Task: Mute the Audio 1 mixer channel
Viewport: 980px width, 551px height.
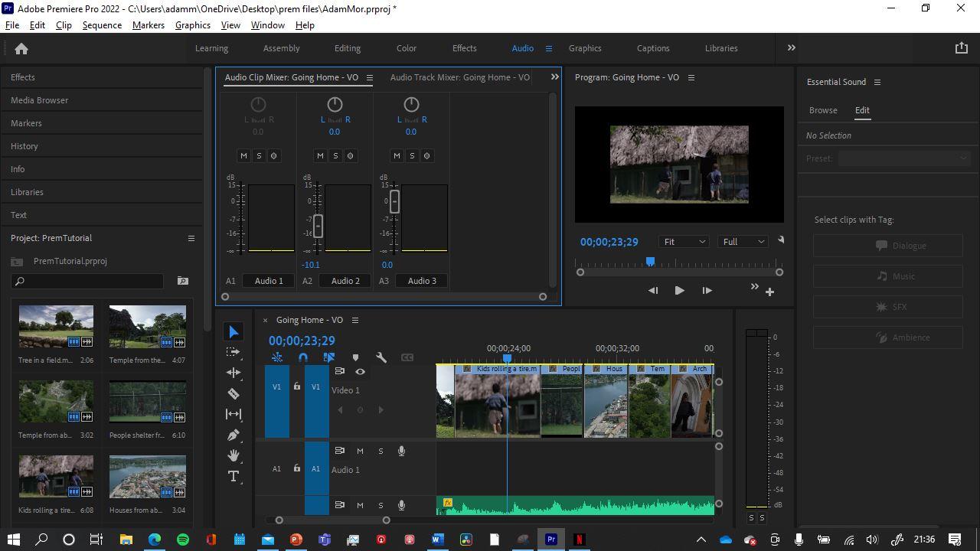Action: tap(243, 155)
